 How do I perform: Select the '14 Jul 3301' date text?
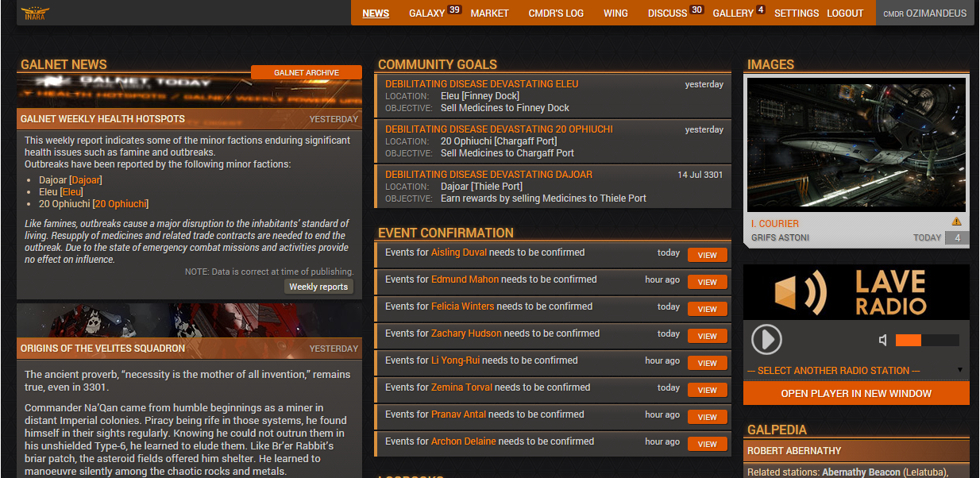[x=700, y=175]
